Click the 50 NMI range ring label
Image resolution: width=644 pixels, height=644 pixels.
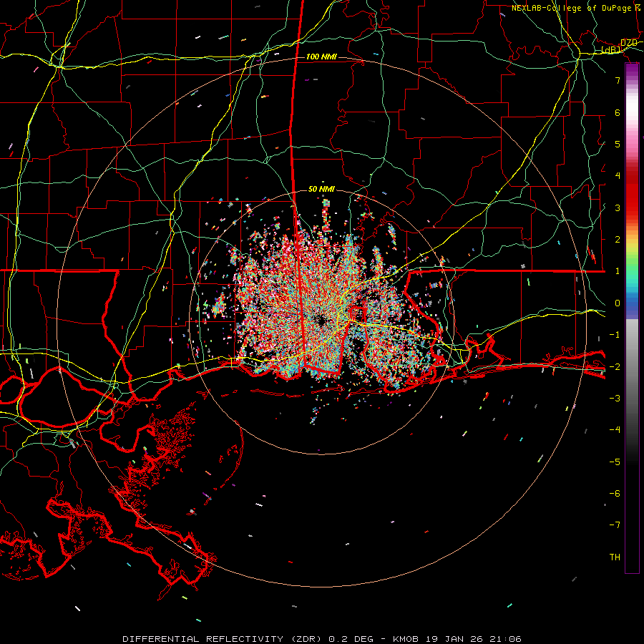(321, 189)
